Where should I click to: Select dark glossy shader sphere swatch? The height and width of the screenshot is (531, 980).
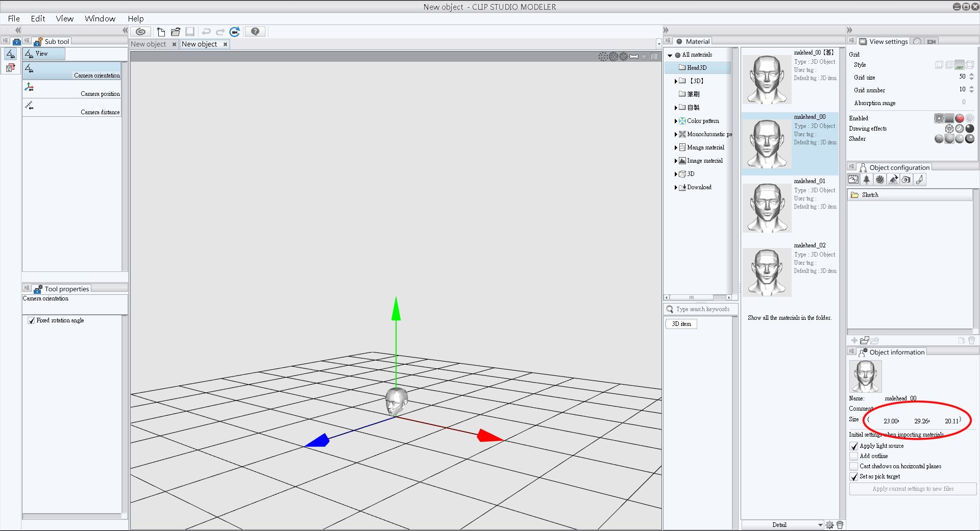[970, 139]
